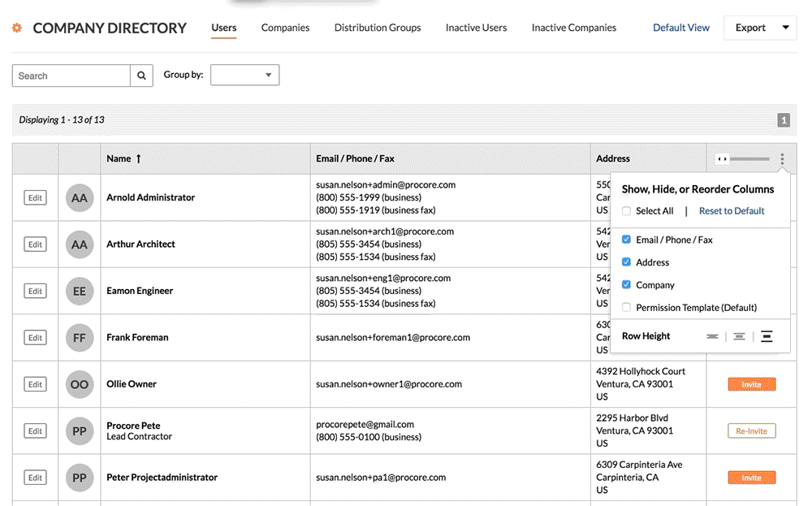The height and width of the screenshot is (506, 812).
Task: Uncheck the Address column checkbox
Action: click(x=626, y=262)
